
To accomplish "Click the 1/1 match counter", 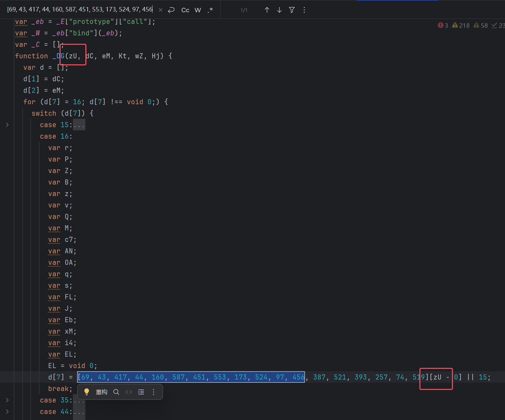I will click(244, 10).
